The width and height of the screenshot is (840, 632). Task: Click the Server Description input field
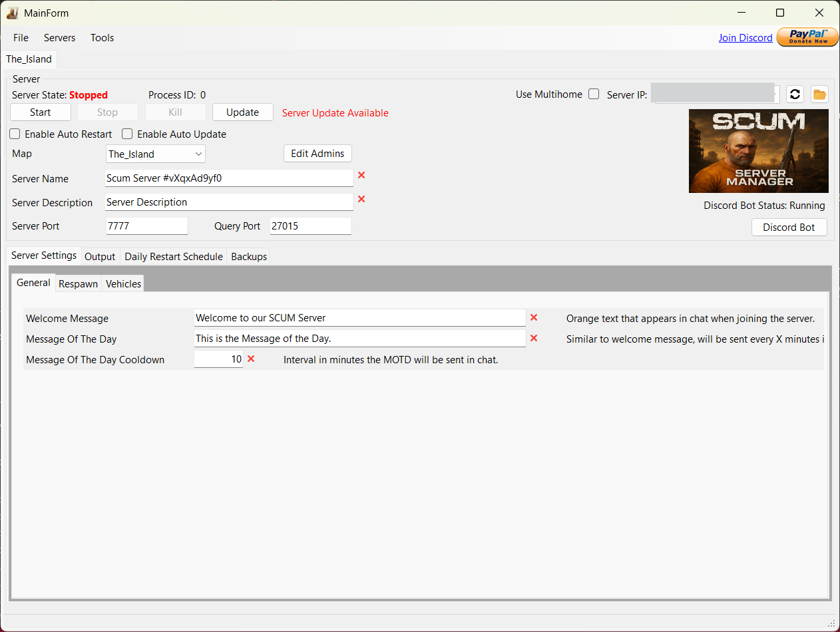229,202
